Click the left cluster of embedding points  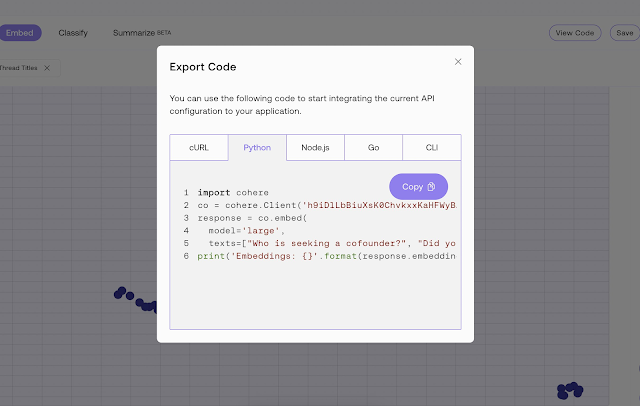pyautogui.click(x=135, y=300)
